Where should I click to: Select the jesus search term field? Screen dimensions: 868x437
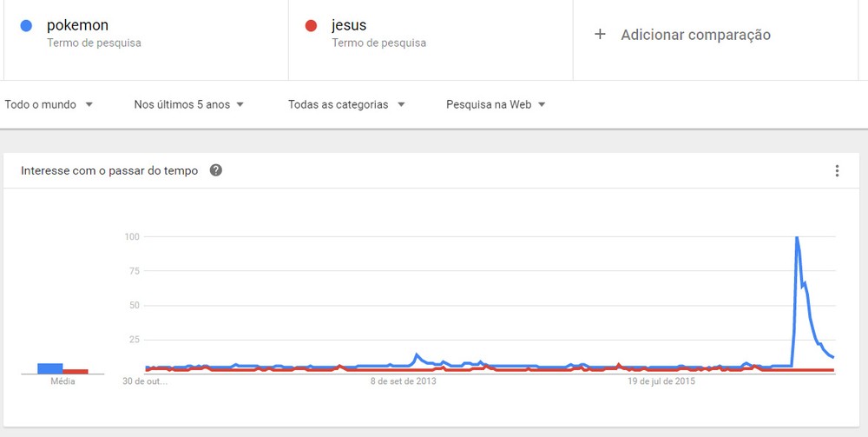(x=349, y=26)
